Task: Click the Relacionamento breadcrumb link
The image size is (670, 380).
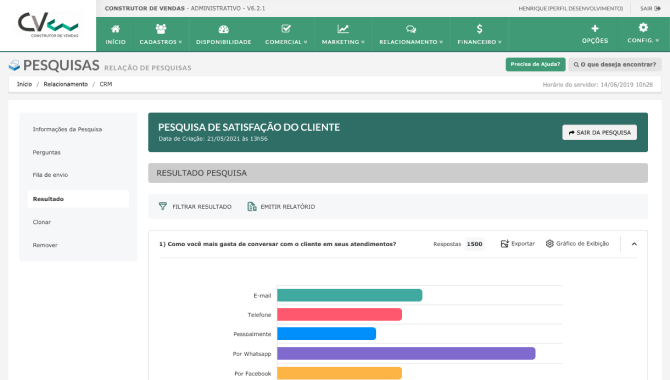Action: [x=65, y=84]
